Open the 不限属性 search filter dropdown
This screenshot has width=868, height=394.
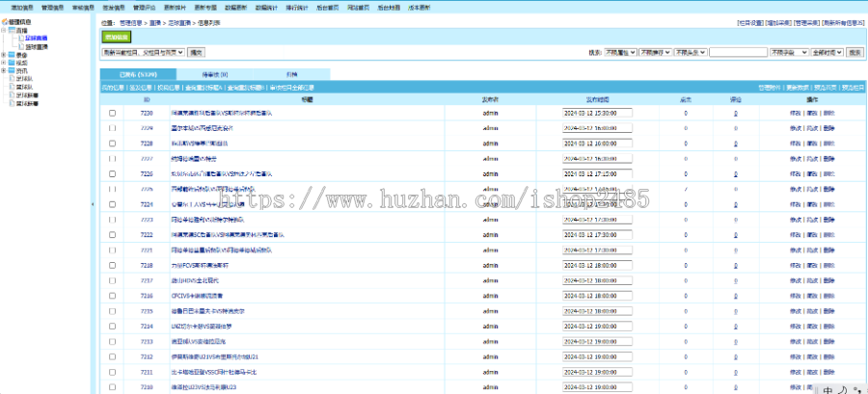pyautogui.click(x=620, y=52)
